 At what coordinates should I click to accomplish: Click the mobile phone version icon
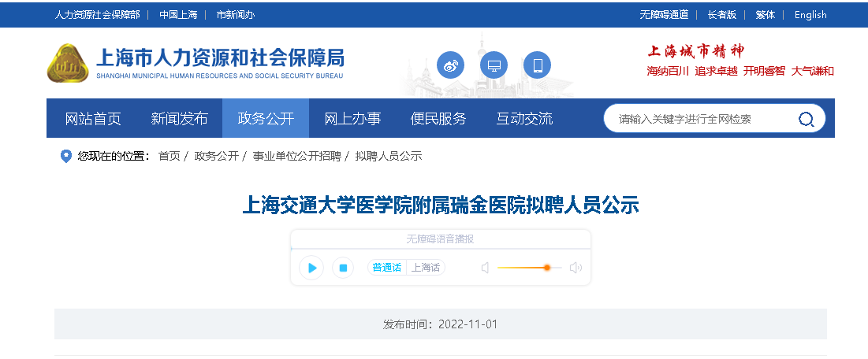tap(537, 66)
